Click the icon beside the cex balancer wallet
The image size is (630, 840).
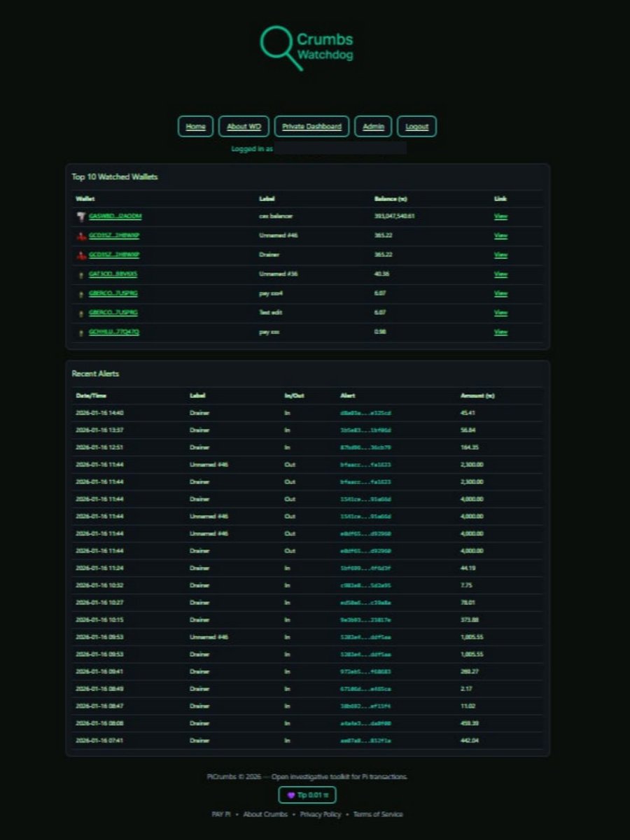tap(81, 216)
